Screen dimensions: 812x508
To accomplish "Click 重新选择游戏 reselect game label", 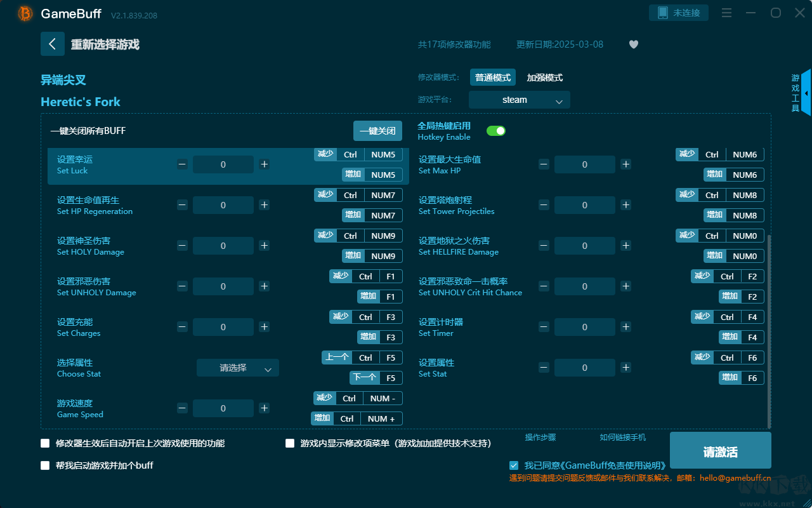I will coord(105,44).
